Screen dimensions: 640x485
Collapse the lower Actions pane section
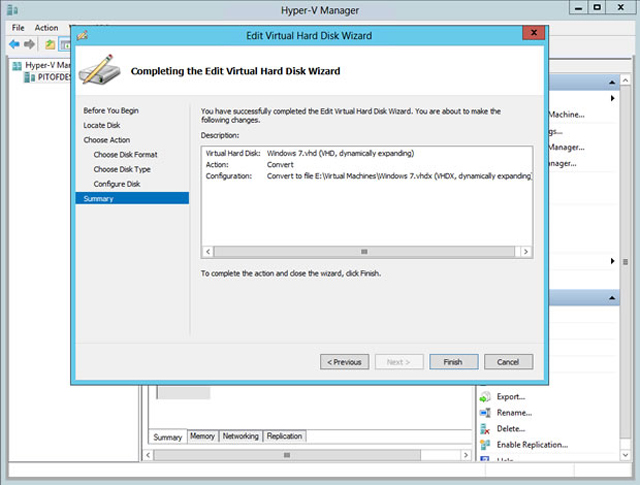coord(612,298)
